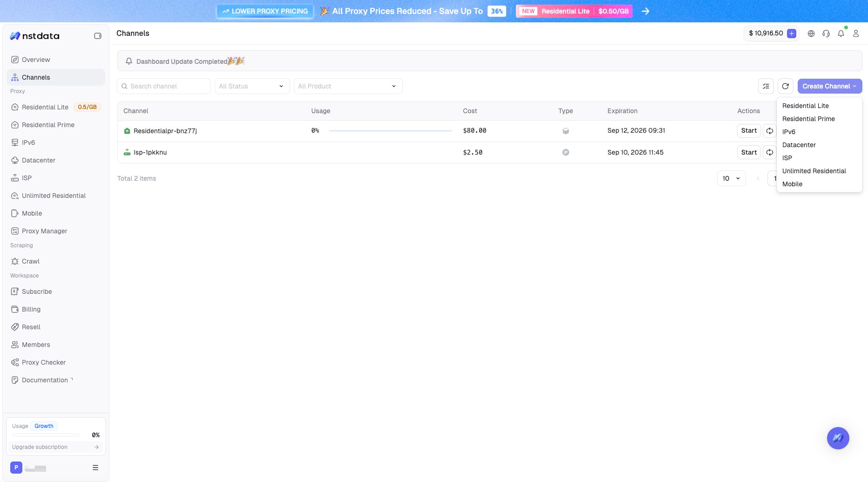Renew the Isp-1pkknu channel icon
868x482 pixels.
(770, 152)
